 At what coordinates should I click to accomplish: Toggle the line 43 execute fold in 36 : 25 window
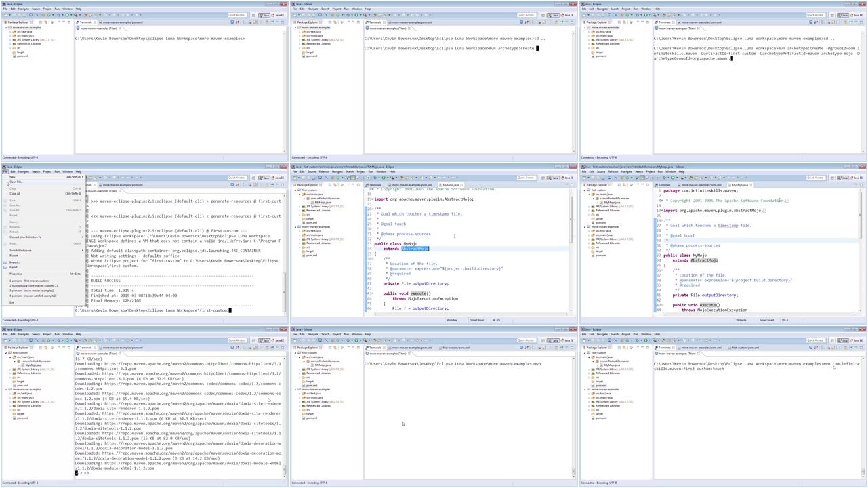[371, 293]
